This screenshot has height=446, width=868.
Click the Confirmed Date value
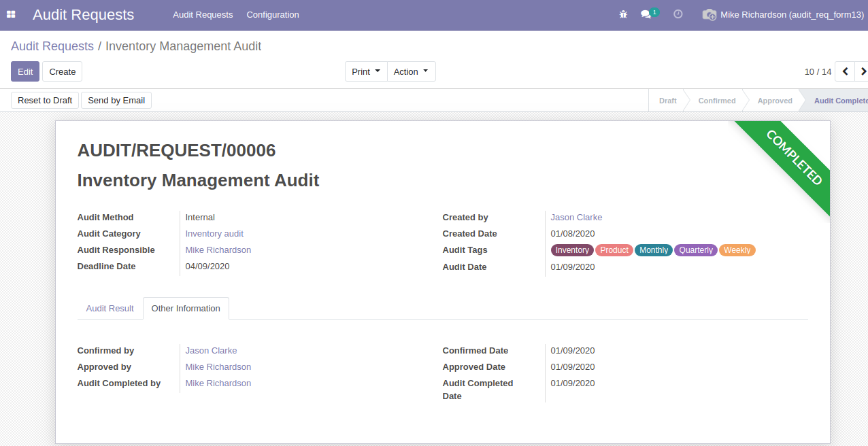coord(573,350)
